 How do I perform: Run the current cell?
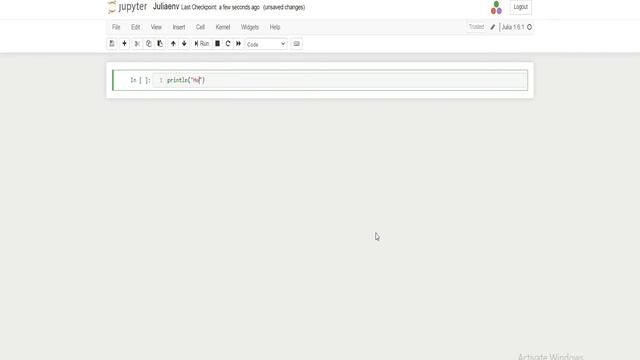pyautogui.click(x=202, y=44)
